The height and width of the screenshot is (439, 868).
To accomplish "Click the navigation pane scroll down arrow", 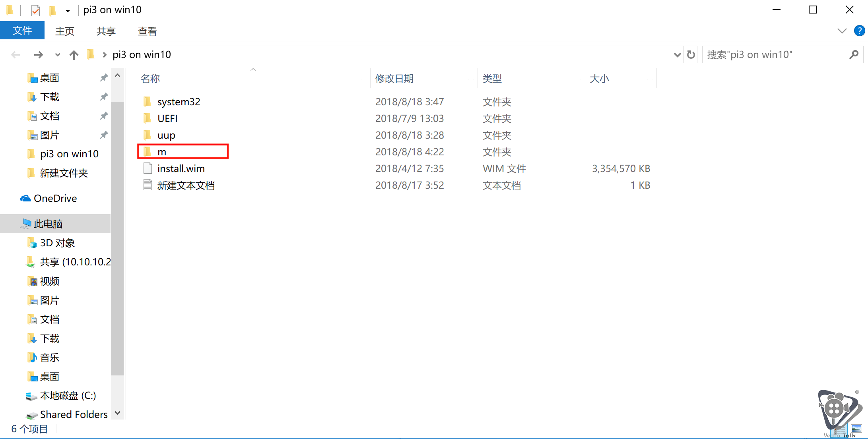I will [x=117, y=413].
